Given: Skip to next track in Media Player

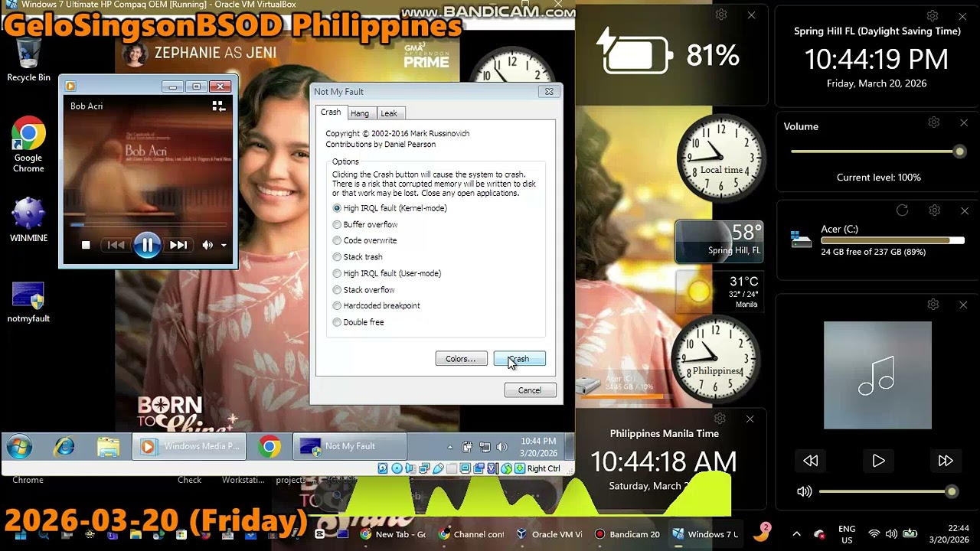Looking at the screenshot, I should click(x=178, y=245).
